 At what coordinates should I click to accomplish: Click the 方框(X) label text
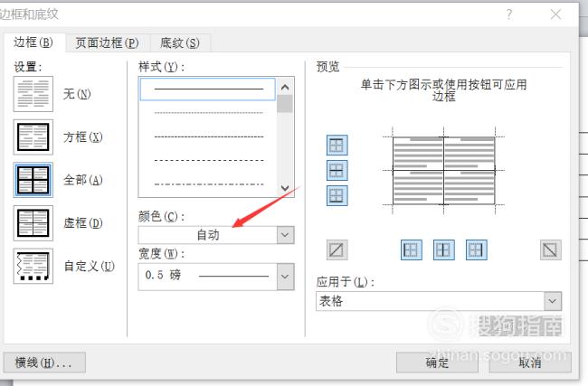point(83,137)
